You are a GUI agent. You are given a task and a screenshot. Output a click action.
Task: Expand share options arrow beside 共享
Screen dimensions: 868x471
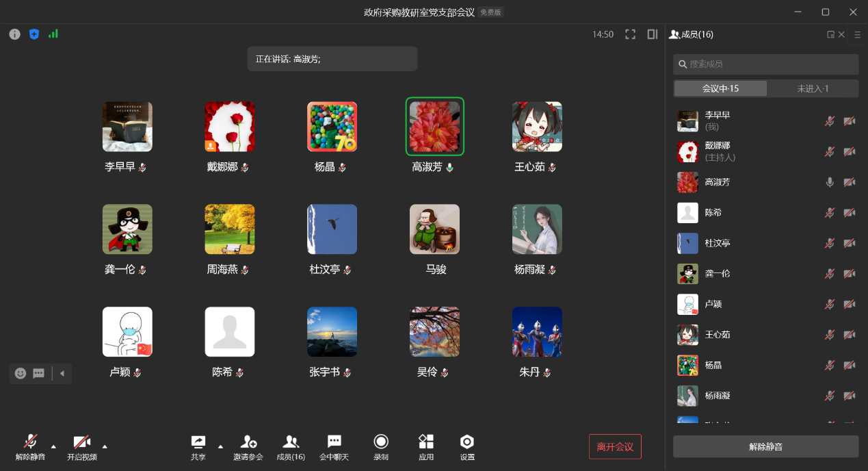[220, 446]
